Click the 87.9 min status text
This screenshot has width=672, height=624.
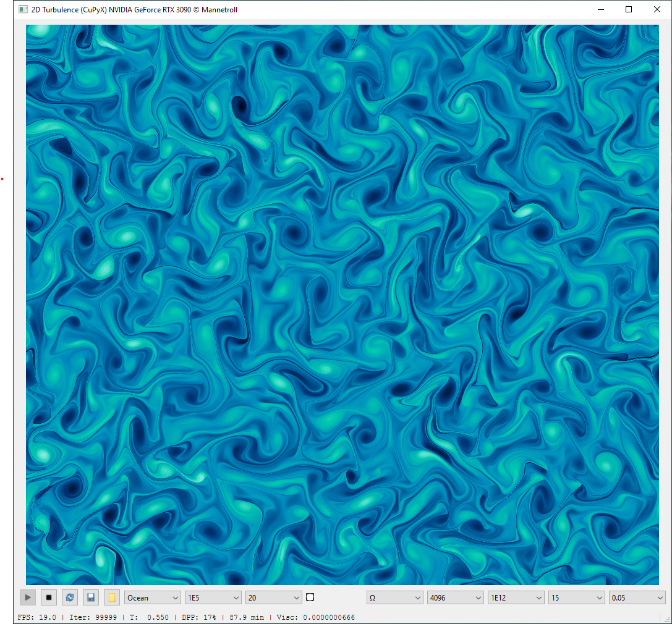[247, 617]
